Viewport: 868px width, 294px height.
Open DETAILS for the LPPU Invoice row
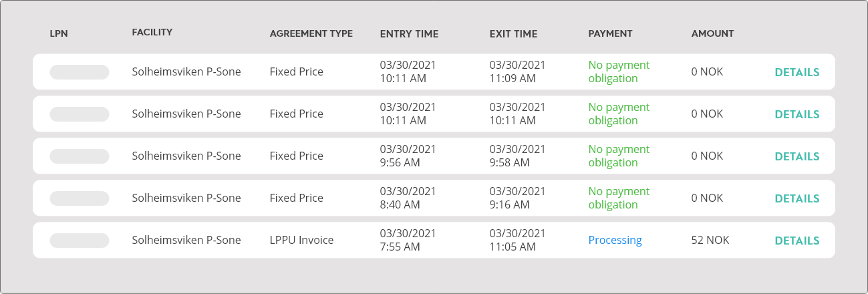797,241
